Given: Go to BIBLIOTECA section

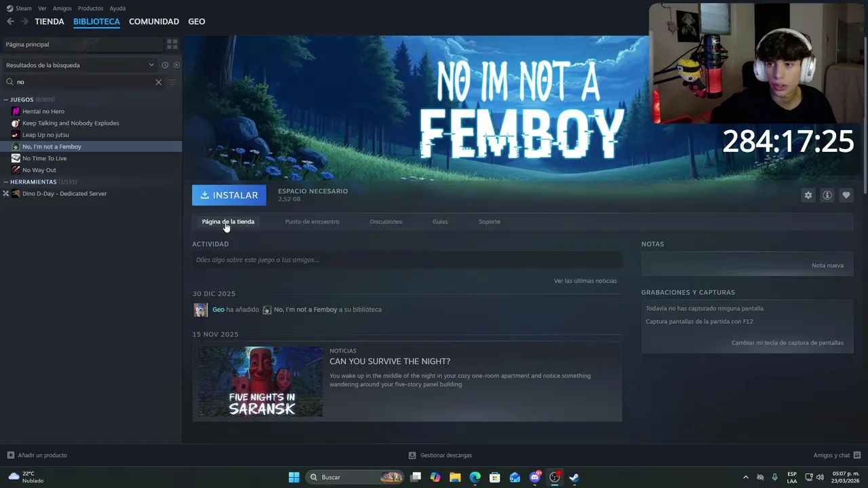Looking at the screenshot, I should pyautogui.click(x=96, y=22).
